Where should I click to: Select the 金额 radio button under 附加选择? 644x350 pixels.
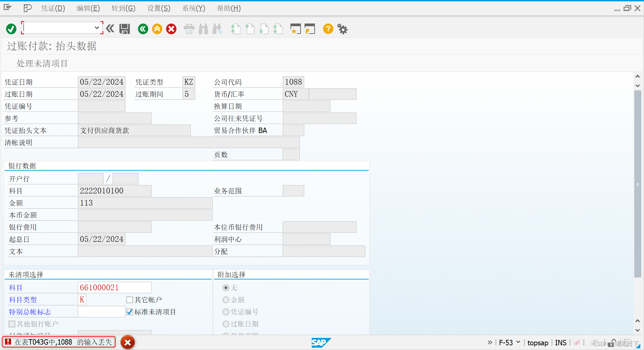(x=226, y=300)
